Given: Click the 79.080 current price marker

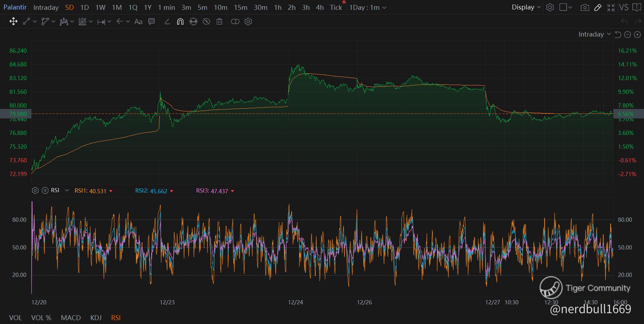Looking at the screenshot, I should [x=18, y=114].
